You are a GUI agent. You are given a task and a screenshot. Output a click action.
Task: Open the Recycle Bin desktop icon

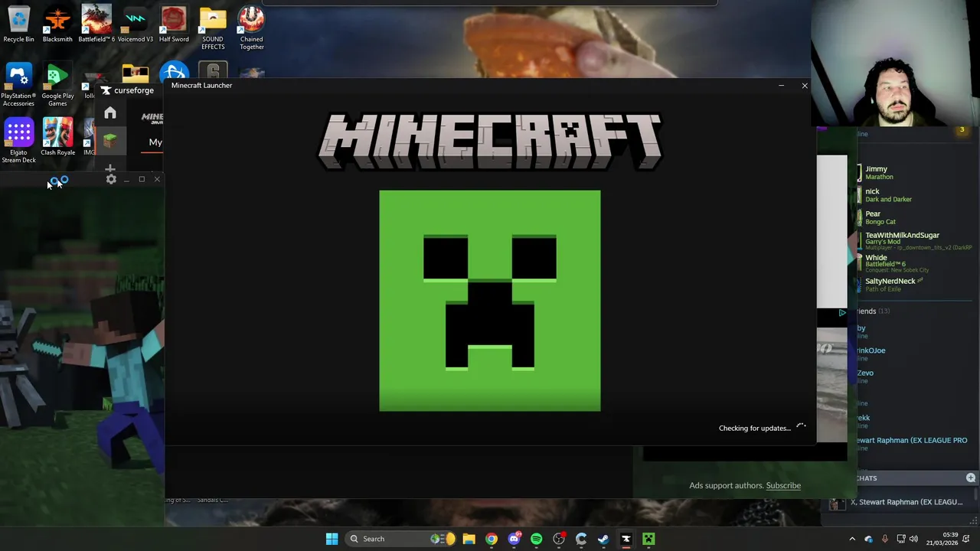tap(18, 24)
